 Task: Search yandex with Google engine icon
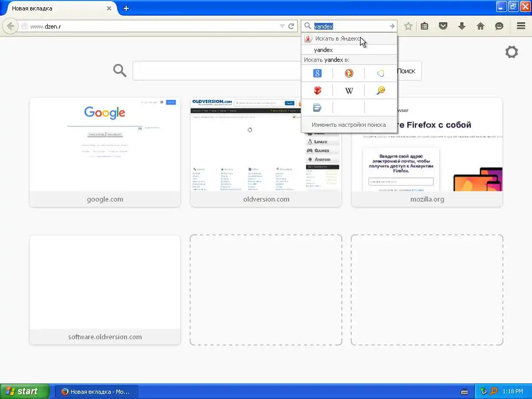pyautogui.click(x=317, y=73)
